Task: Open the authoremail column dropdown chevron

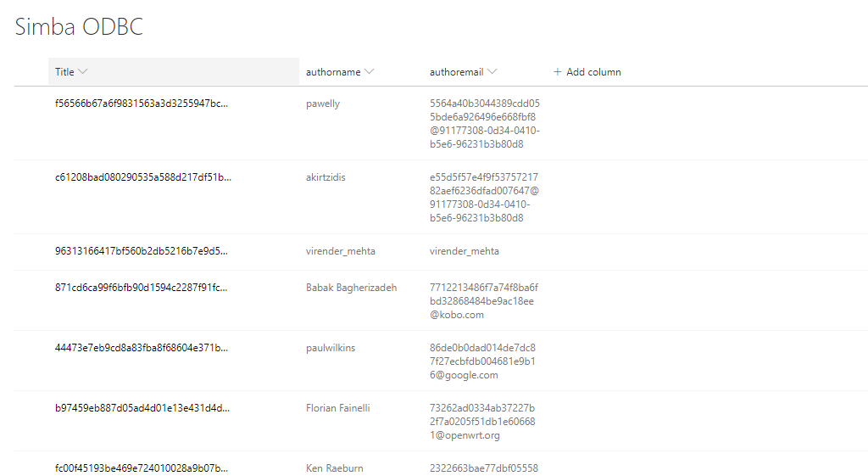Action: coord(492,72)
